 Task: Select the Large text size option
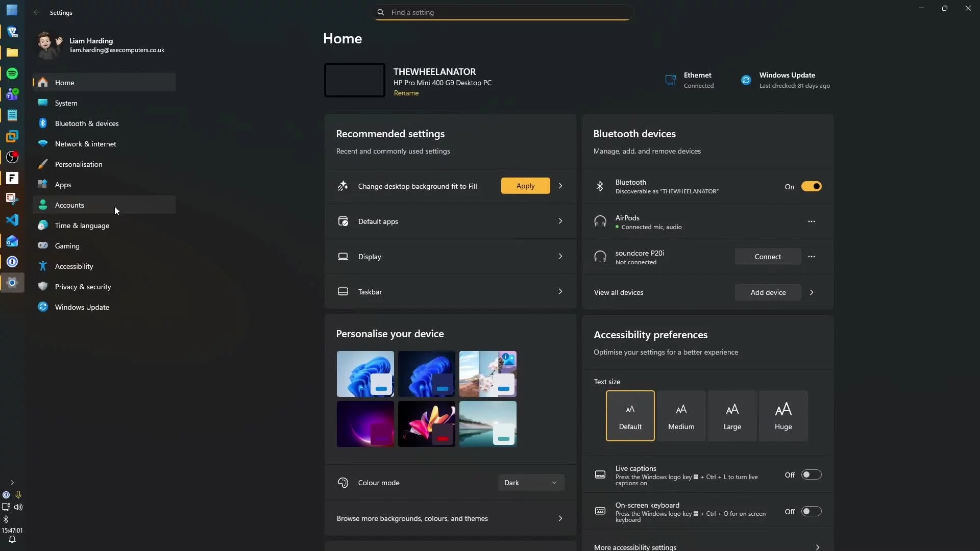(732, 416)
